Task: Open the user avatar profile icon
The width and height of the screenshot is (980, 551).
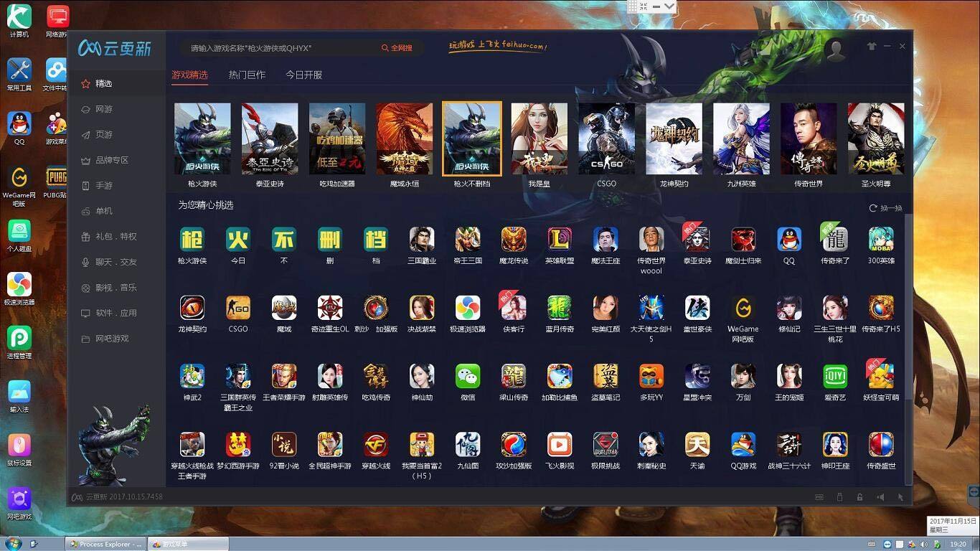Action: (834, 49)
